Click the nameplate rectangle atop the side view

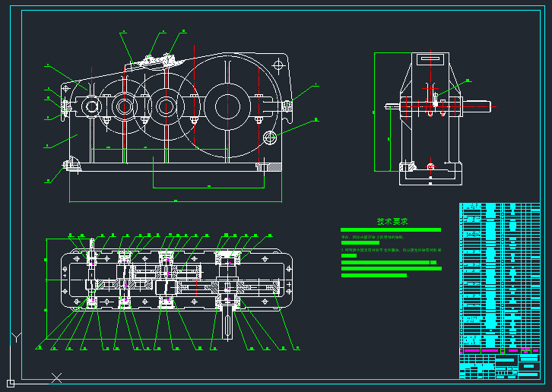pyautogui.click(x=430, y=59)
